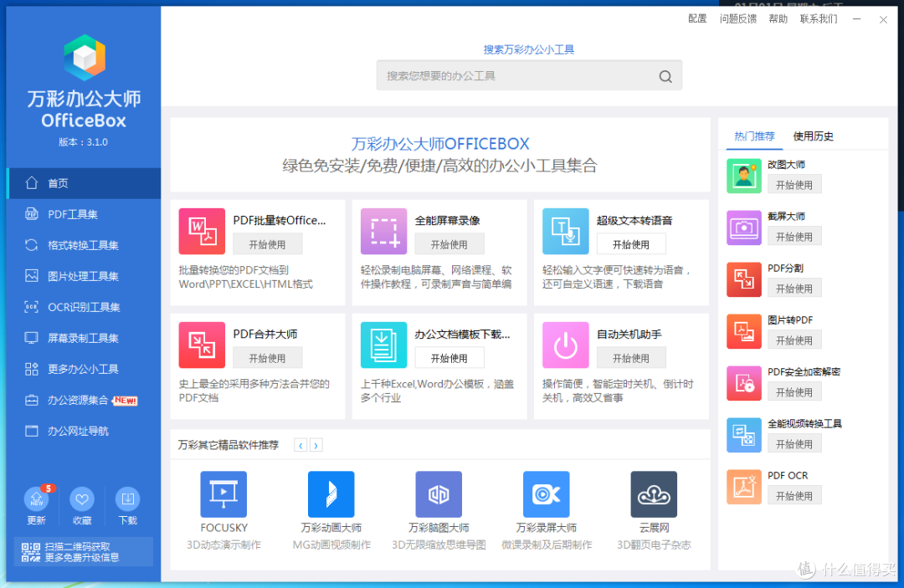Click the 超级文本转语音 tool icon
Screen dimensions: 904x588
(565, 232)
